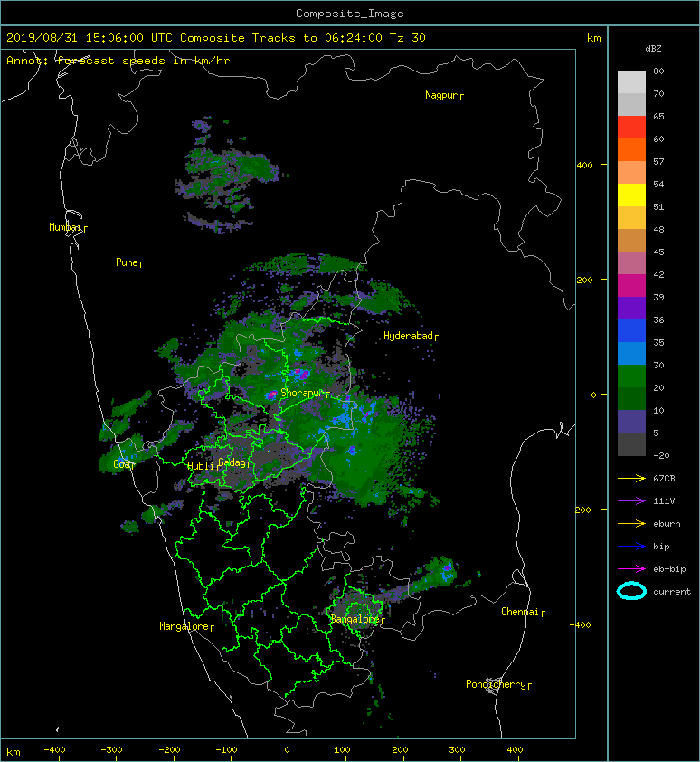This screenshot has height=762, width=700.
Task: Click the 2019/08/31 15:06:00 UTC timestamp
Action: (x=90, y=38)
